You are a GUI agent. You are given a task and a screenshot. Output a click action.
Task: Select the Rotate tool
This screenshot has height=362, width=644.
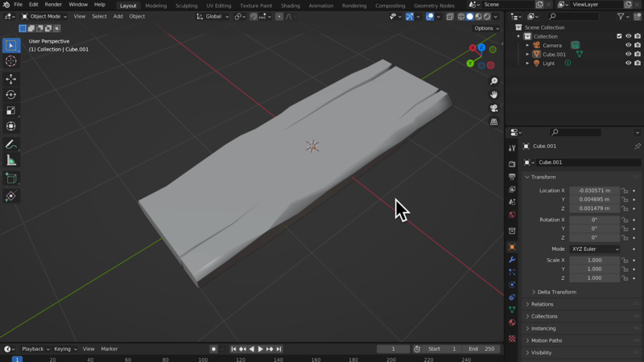11,95
